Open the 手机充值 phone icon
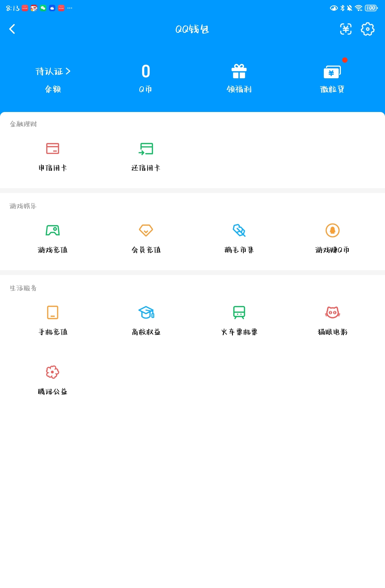Viewport: 385px width, 588px height. click(53, 312)
